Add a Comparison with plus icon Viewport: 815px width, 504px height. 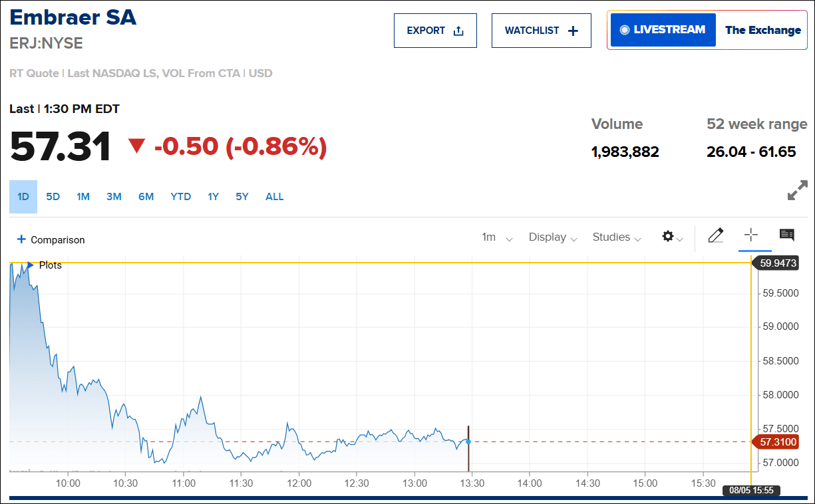51,239
